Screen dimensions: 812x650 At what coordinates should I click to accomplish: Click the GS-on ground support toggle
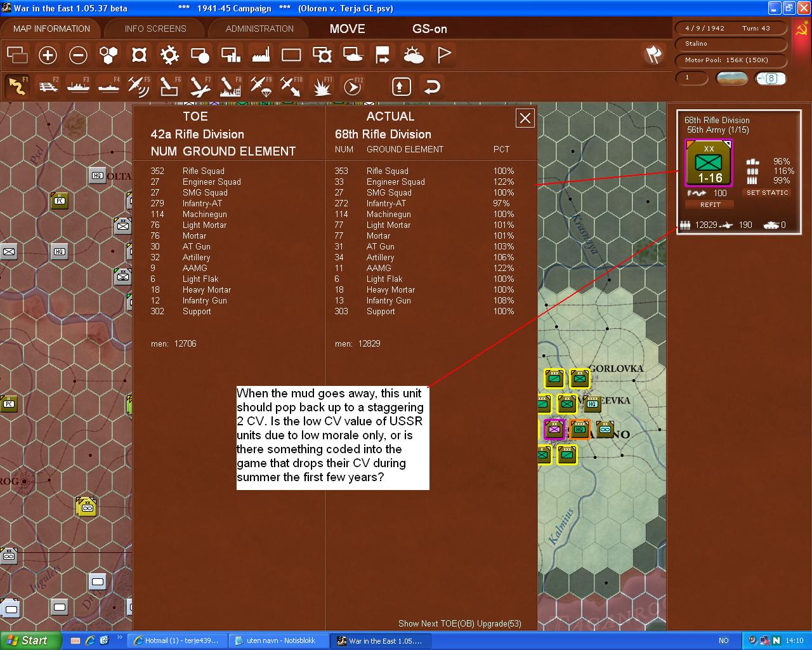[429, 29]
